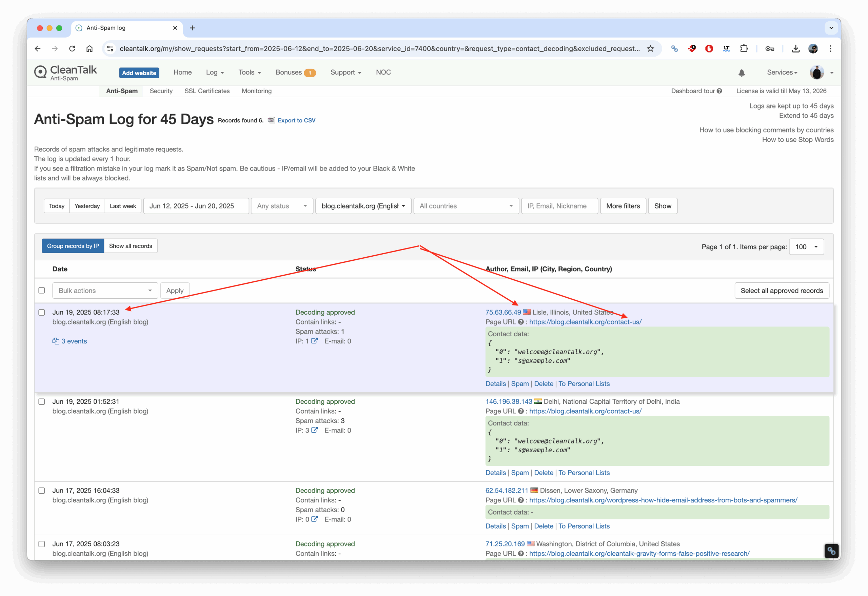Open the blog.cleantalk.org website selector

tap(363, 206)
